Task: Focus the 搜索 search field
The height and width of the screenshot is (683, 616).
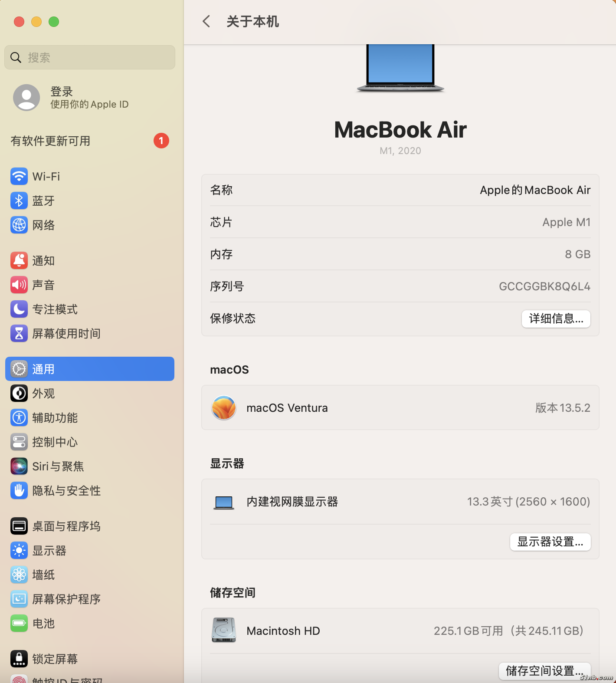Action: tap(90, 57)
